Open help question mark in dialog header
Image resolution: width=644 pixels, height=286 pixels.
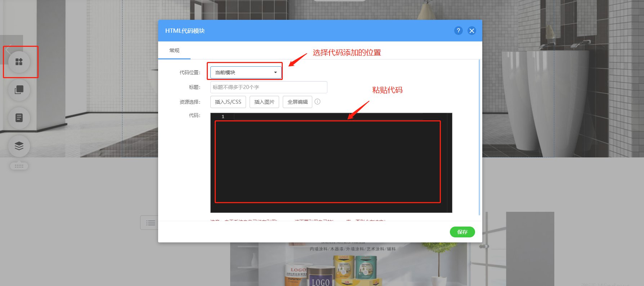[458, 31]
